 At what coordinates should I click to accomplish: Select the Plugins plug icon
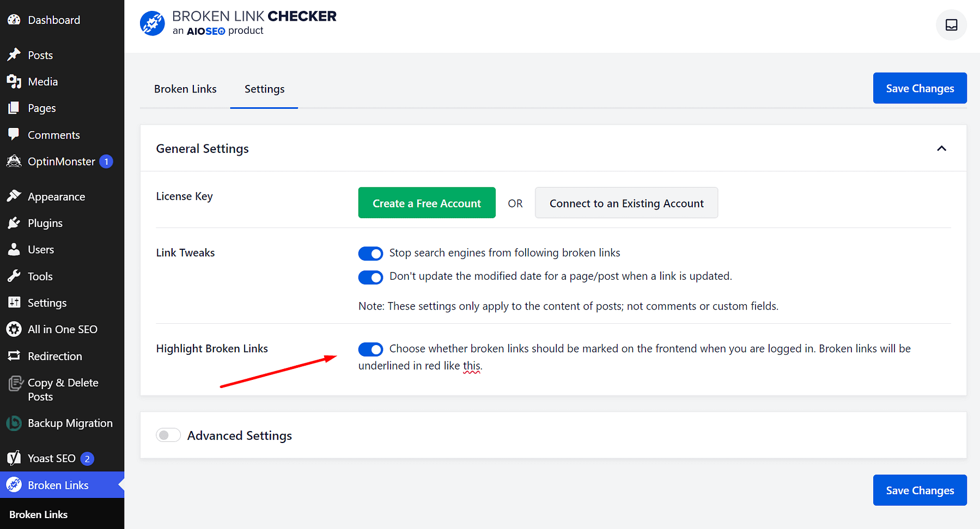(x=14, y=223)
